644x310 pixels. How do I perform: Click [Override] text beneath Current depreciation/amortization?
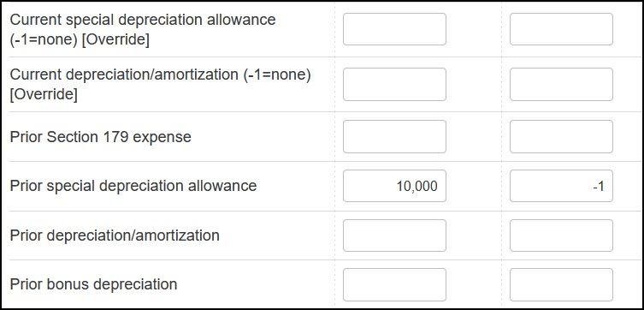(44, 95)
